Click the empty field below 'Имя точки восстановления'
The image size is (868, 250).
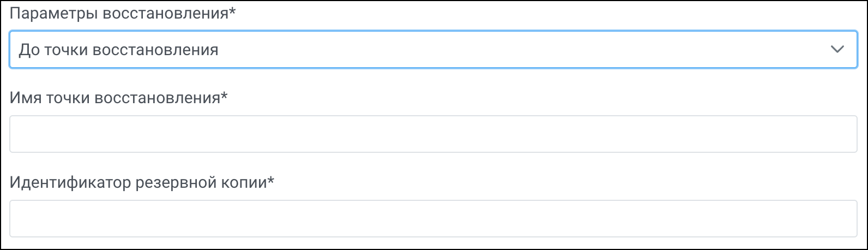point(433,134)
